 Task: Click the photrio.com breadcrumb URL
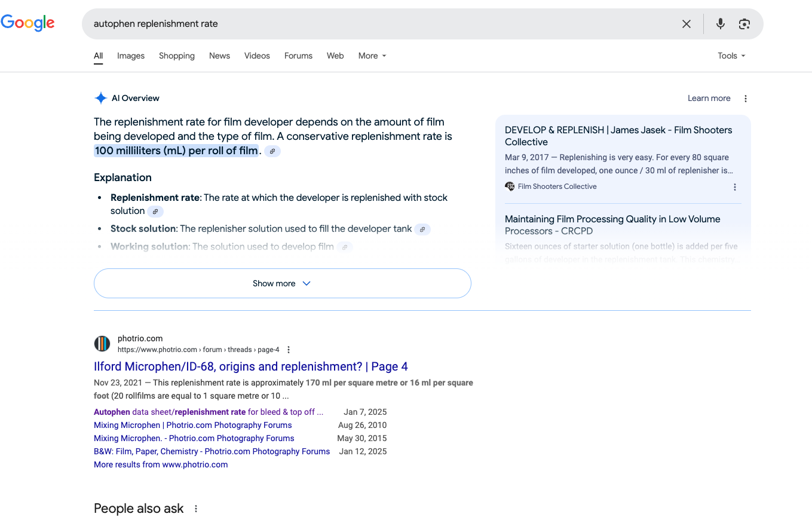coord(198,350)
